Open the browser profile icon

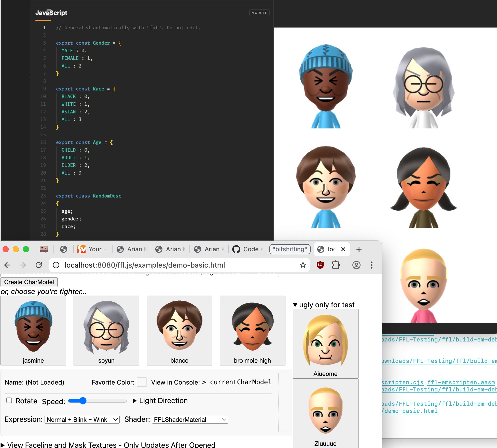point(356,265)
